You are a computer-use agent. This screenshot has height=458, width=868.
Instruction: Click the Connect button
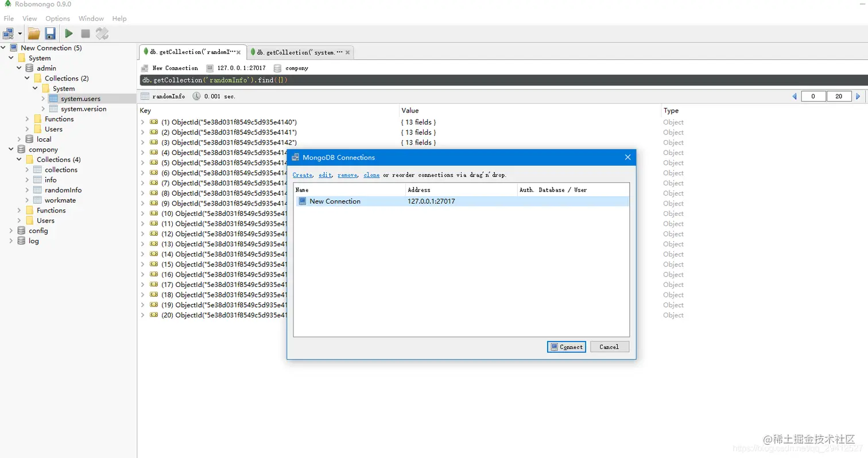click(x=566, y=347)
